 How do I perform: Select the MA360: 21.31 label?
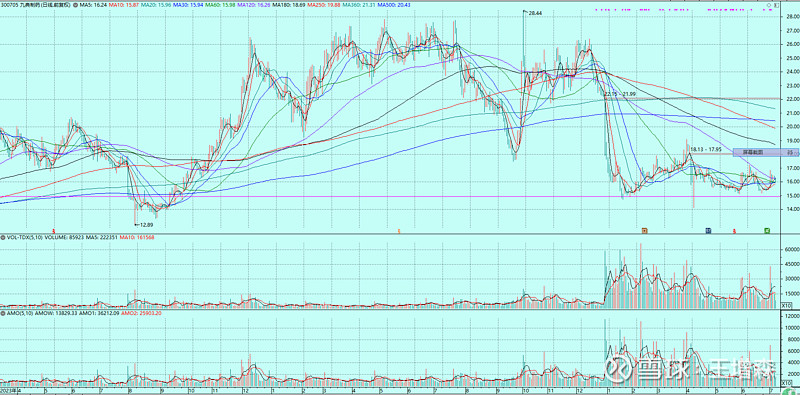[359, 5]
